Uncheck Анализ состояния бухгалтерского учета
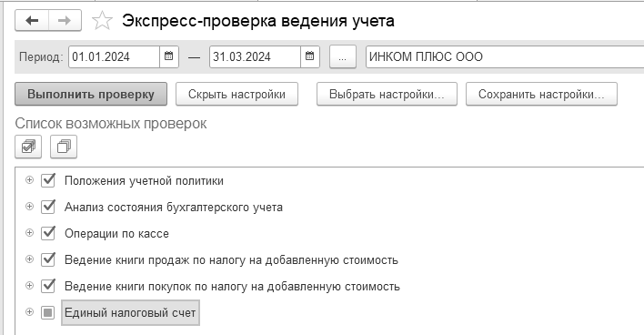This screenshot has height=335, width=644. pyautogui.click(x=48, y=207)
